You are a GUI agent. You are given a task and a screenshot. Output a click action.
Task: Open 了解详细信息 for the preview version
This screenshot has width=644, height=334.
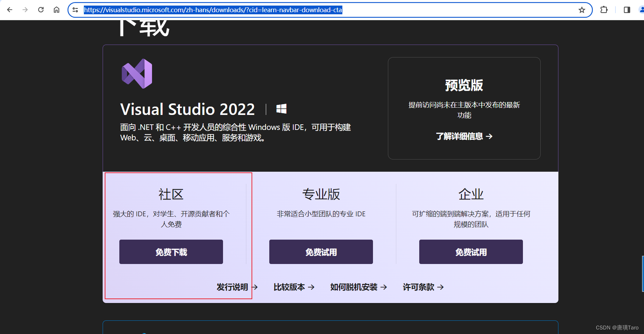pyautogui.click(x=464, y=136)
